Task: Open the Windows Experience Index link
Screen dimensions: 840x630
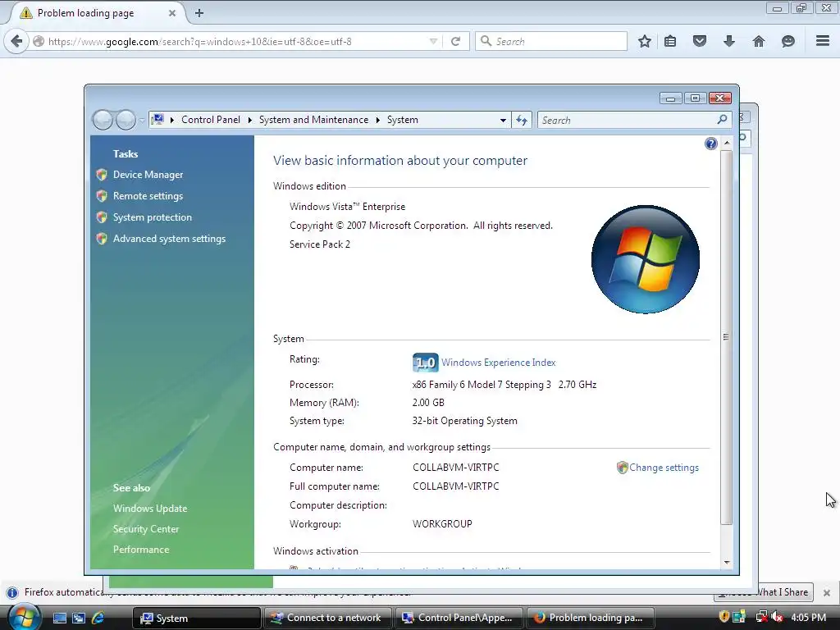Action: pos(498,363)
